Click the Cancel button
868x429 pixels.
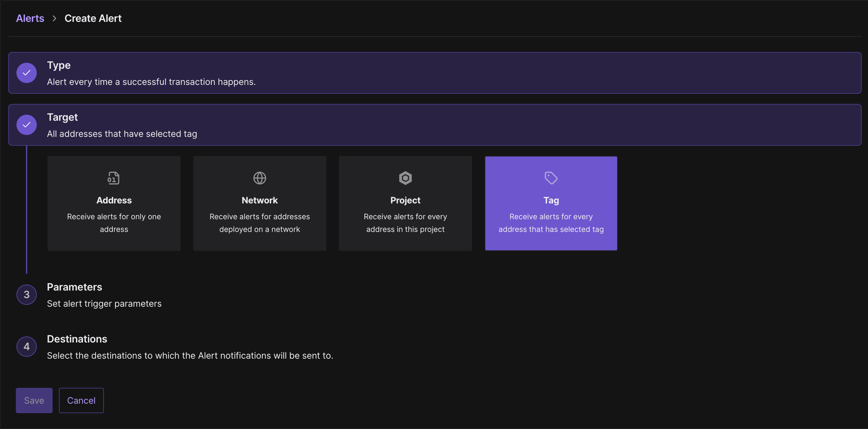point(81,400)
